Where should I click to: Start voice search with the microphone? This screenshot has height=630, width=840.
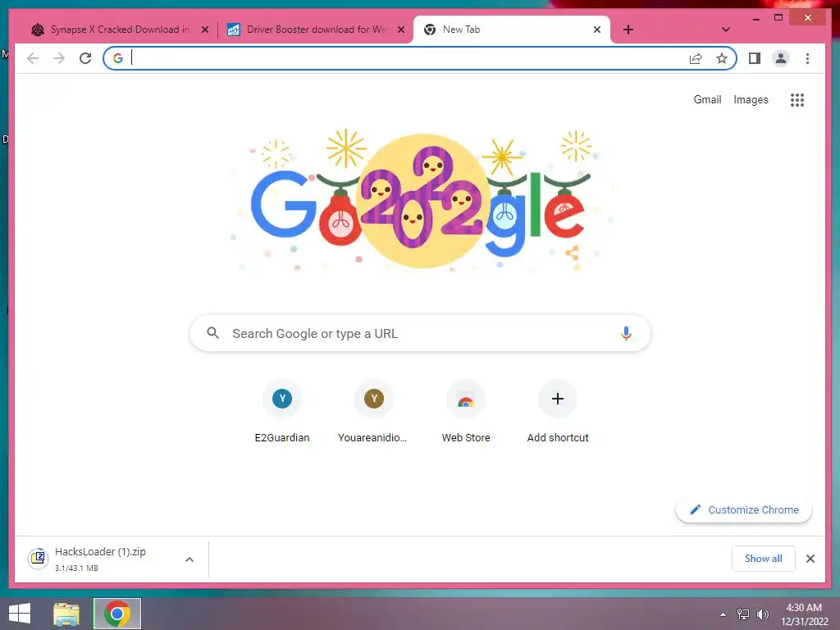click(x=626, y=333)
